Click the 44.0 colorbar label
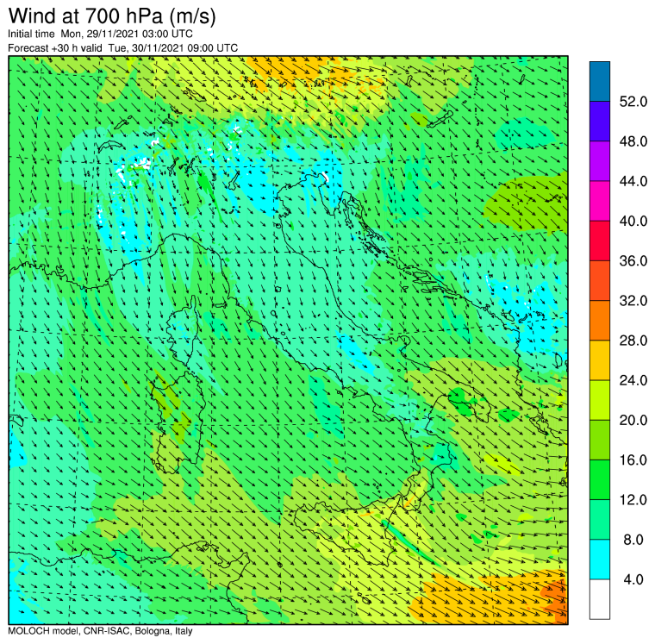 pos(633,181)
